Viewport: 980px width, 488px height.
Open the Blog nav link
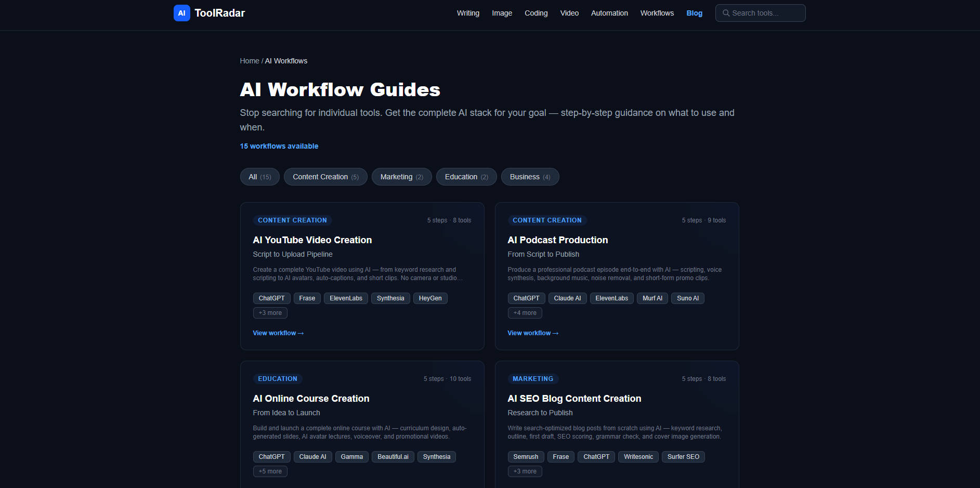click(694, 13)
